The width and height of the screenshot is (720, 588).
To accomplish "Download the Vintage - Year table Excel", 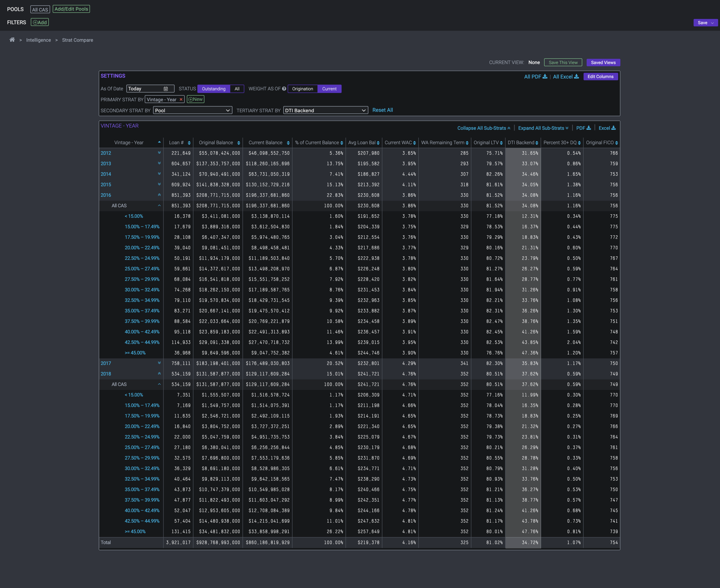I will 607,128.
